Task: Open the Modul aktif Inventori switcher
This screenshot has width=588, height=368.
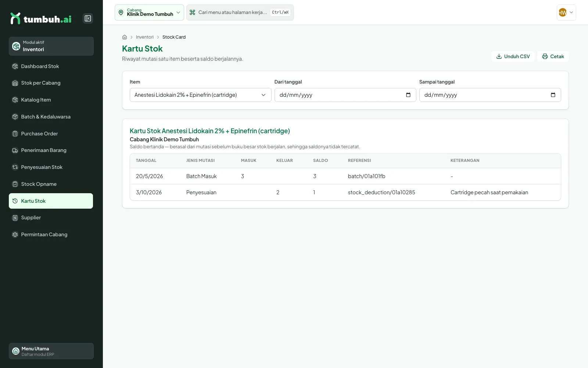Action: click(x=51, y=46)
